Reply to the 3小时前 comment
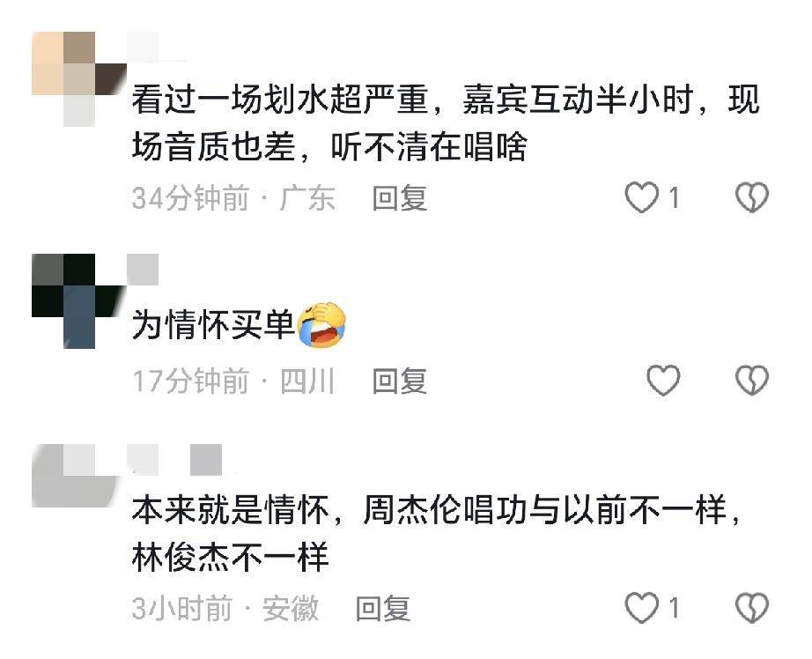Image resolution: width=812 pixels, height=659 pixels. (x=383, y=609)
